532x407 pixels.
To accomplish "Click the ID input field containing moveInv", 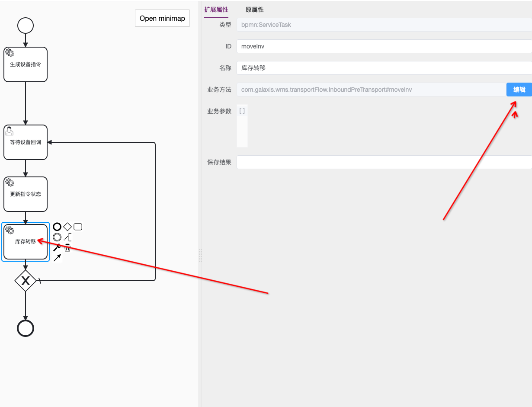I will coord(384,46).
